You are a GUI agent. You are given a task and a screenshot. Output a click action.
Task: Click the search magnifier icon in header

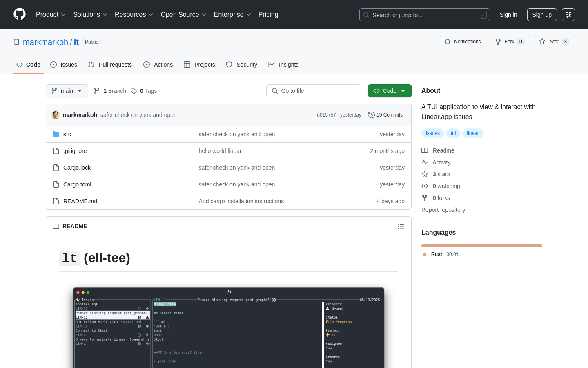(x=366, y=15)
